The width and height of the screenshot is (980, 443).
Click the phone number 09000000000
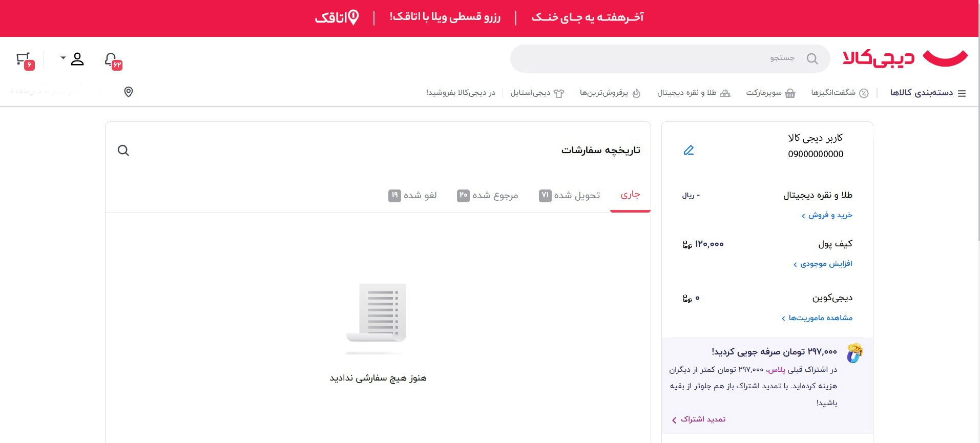(816, 154)
